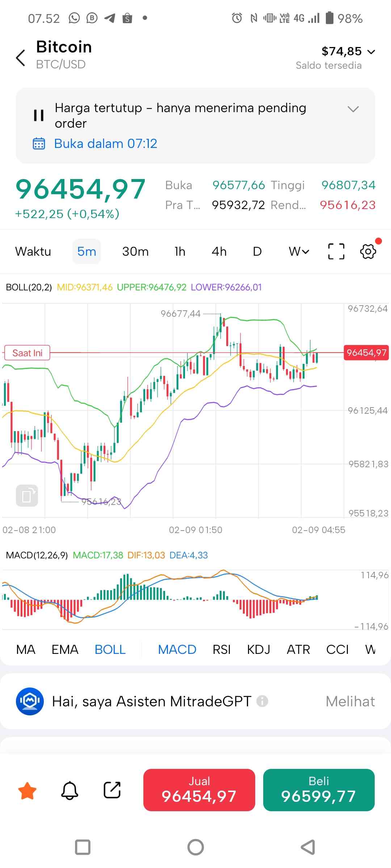Viewport: 391px width, 868px height.
Task: Tap 'Melihat' on the assistant card
Action: click(x=350, y=701)
